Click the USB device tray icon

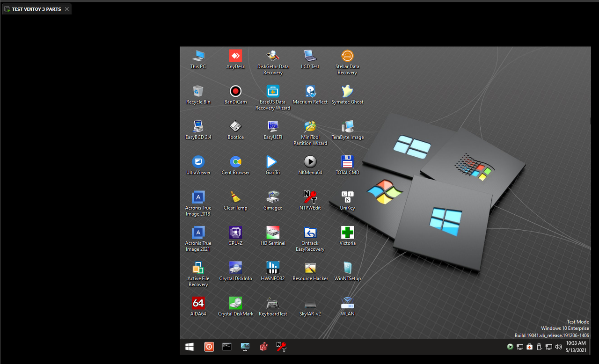[539, 347]
